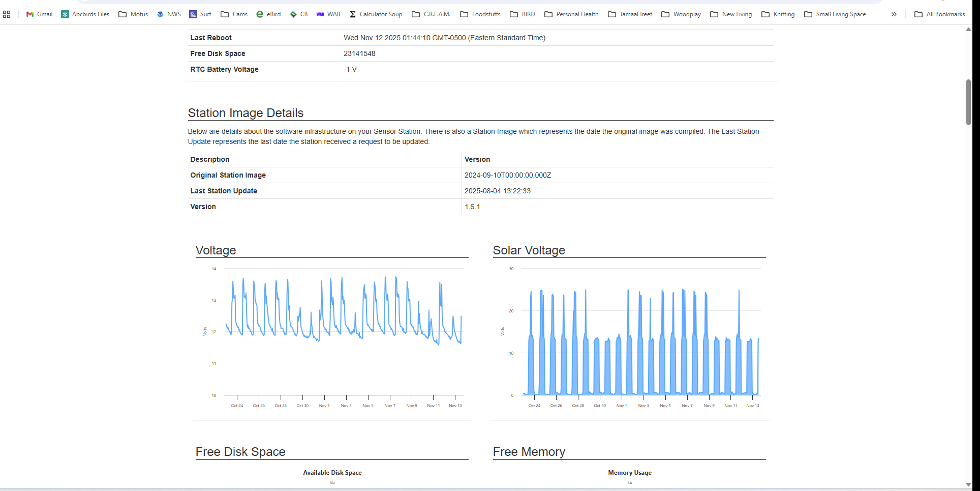
Task: Open the WAB bookmark
Action: (328, 14)
